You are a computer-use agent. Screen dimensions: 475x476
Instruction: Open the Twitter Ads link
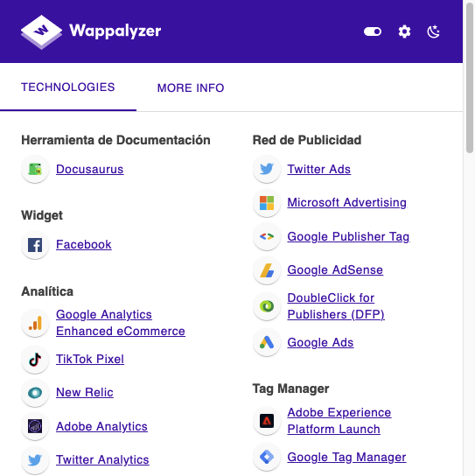coord(319,169)
